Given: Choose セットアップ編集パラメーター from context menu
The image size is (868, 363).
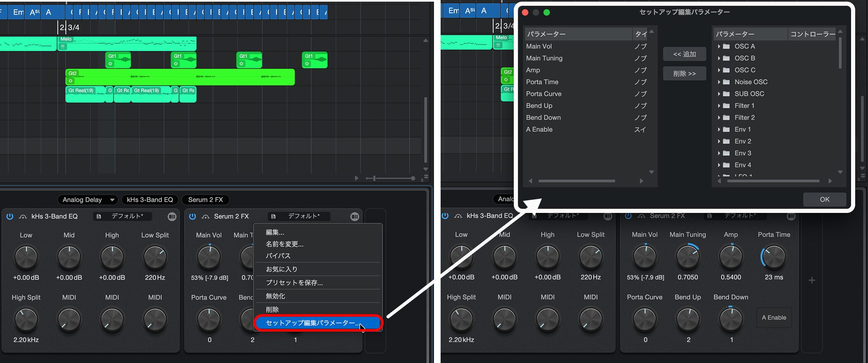Looking at the screenshot, I should click(x=312, y=323).
